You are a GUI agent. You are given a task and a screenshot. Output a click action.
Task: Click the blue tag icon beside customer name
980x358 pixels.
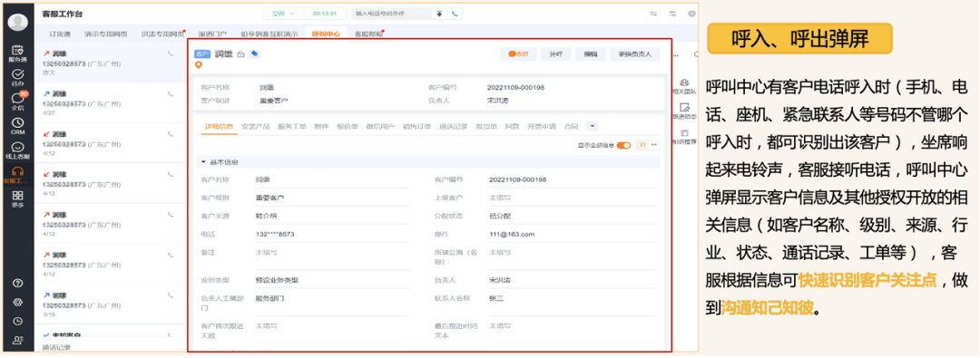tap(254, 53)
